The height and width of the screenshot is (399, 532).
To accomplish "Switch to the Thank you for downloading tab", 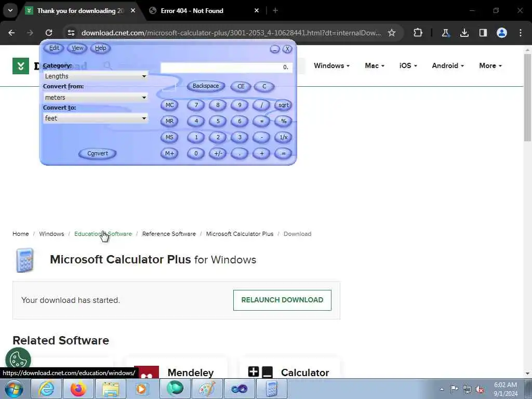I will (x=81, y=11).
